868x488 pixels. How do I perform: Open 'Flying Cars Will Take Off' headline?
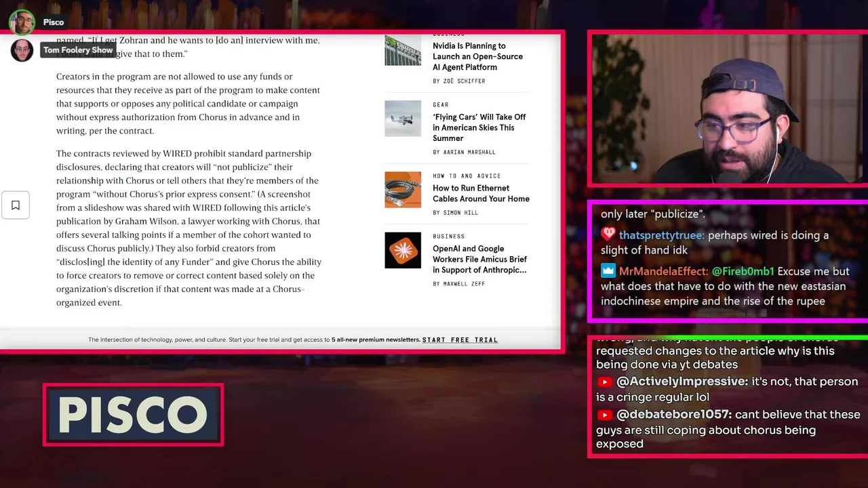click(479, 127)
